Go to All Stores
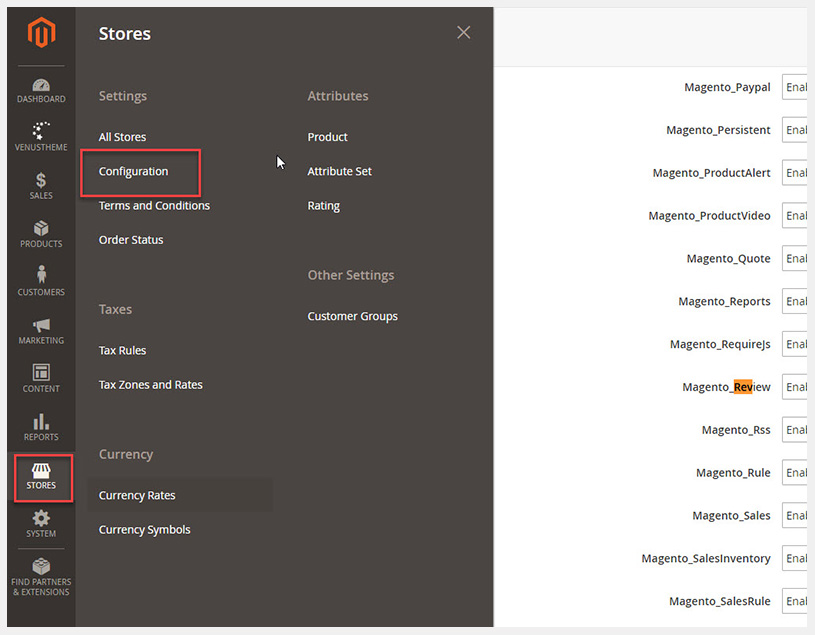Image resolution: width=815 pixels, height=635 pixels. (x=123, y=137)
